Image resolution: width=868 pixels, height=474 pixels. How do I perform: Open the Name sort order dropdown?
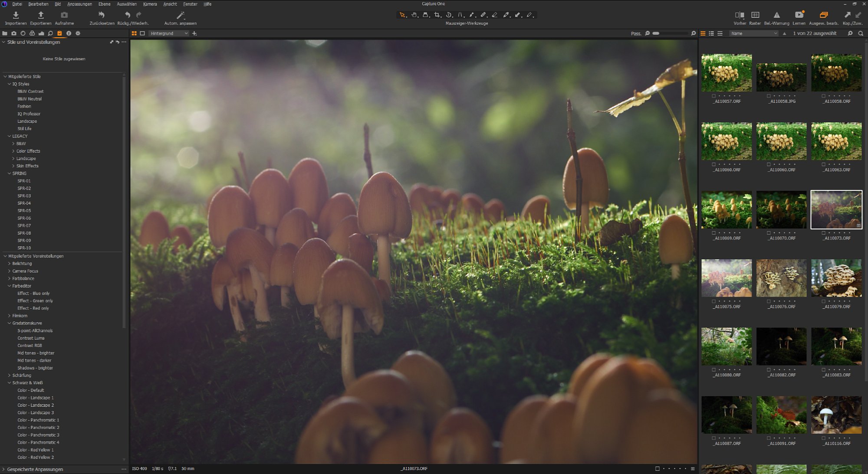point(754,33)
